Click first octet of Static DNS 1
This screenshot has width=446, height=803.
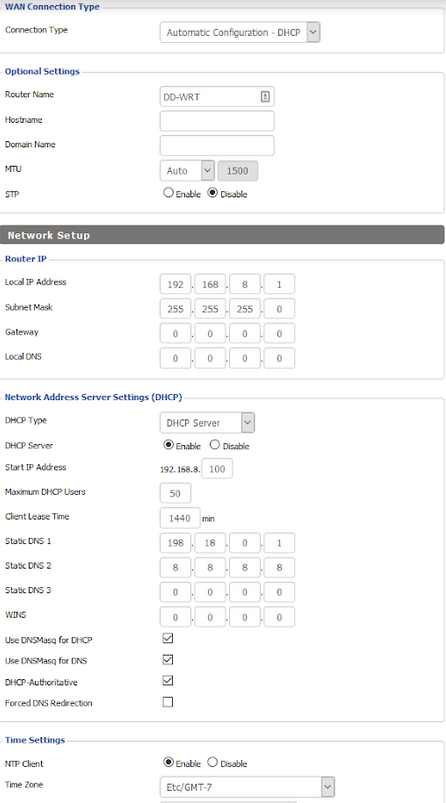click(175, 543)
